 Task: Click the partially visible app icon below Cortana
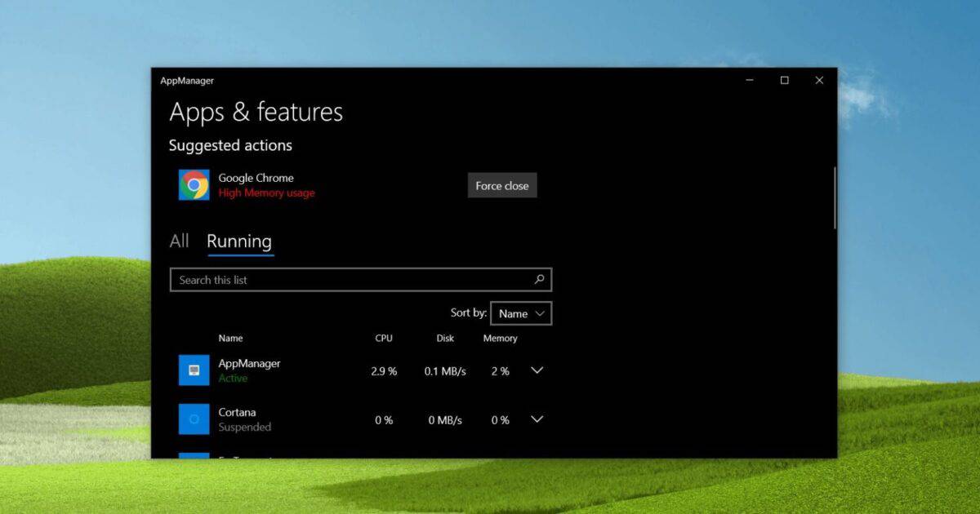[x=194, y=457]
